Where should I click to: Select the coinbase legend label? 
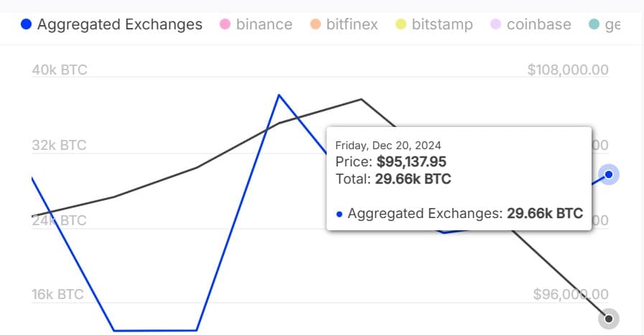(x=538, y=24)
